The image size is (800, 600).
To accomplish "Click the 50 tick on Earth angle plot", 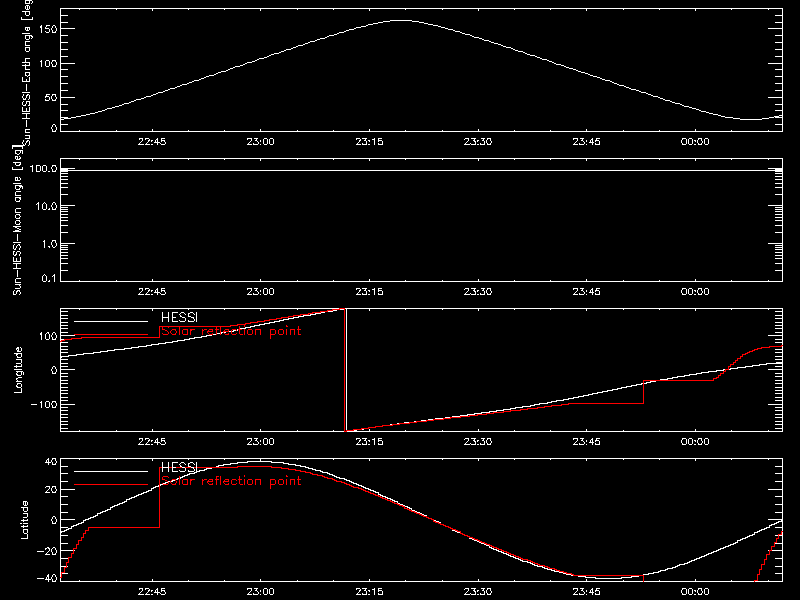I will pyautogui.click(x=51, y=97).
